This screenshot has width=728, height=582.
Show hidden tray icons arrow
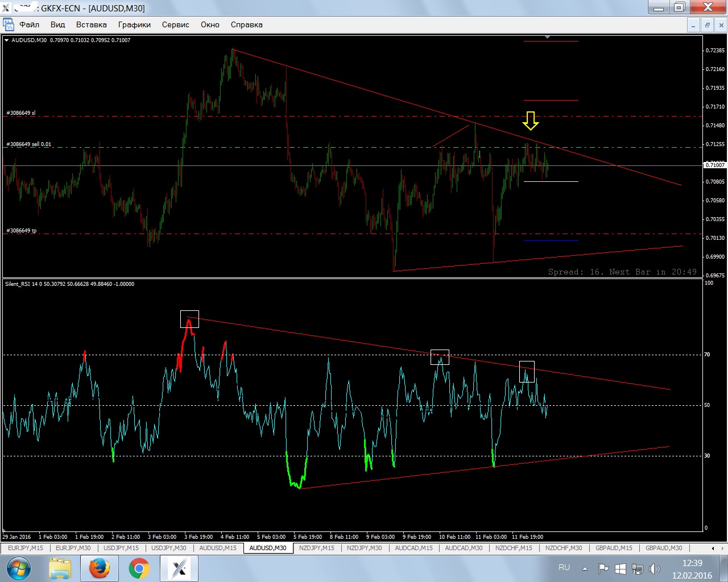tap(585, 568)
